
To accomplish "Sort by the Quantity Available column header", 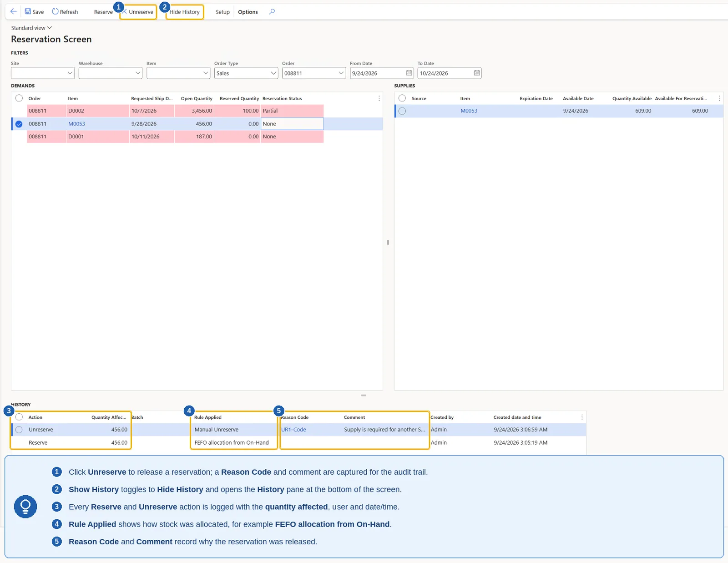I will [632, 98].
